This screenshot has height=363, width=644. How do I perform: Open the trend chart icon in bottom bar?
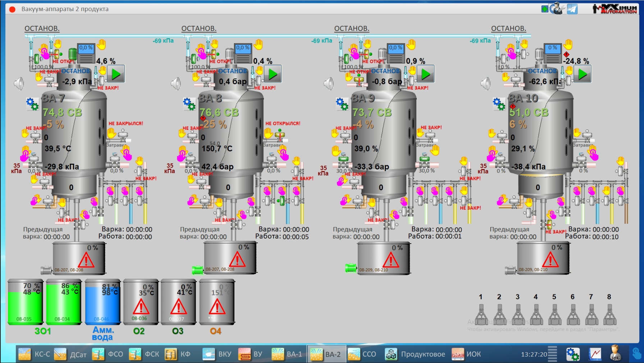click(595, 354)
